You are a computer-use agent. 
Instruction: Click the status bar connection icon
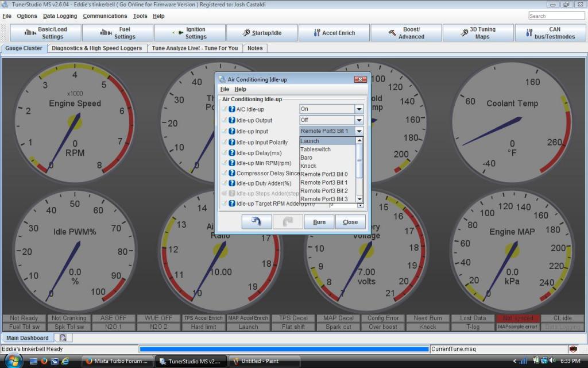pyautogui.click(x=573, y=349)
